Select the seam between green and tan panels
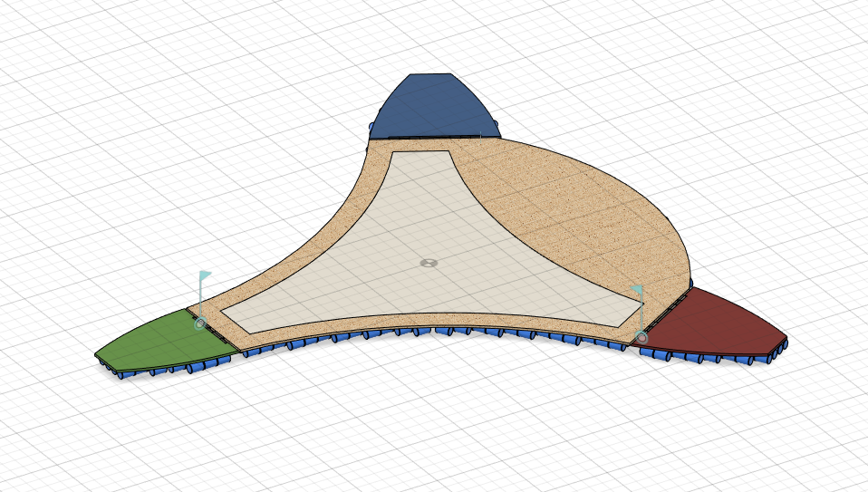 click(x=213, y=331)
